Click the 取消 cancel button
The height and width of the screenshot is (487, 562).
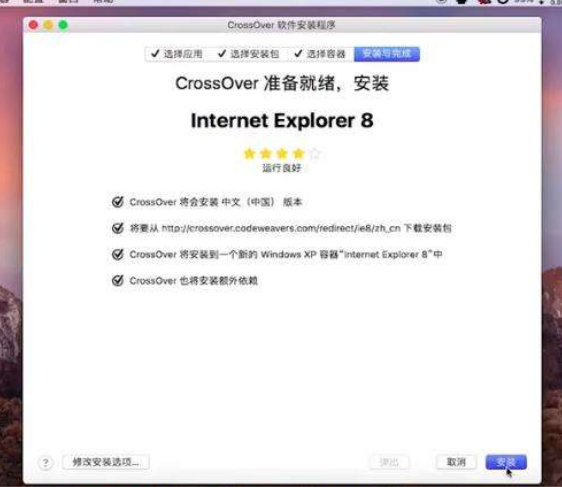pos(456,462)
